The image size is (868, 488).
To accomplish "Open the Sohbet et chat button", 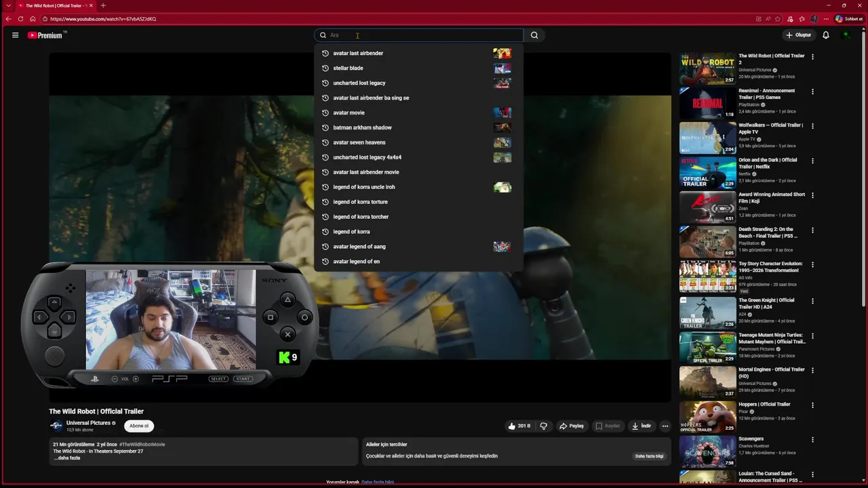I will click(x=849, y=19).
